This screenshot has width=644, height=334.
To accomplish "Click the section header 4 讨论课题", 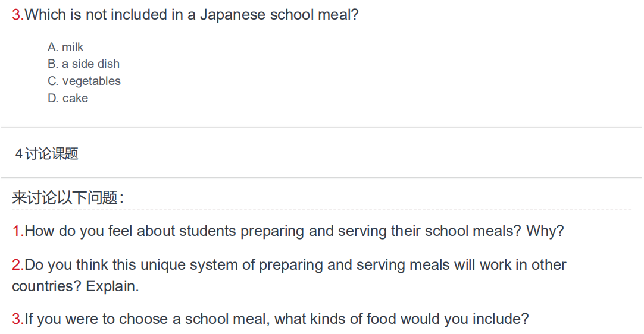I will 46,153.
